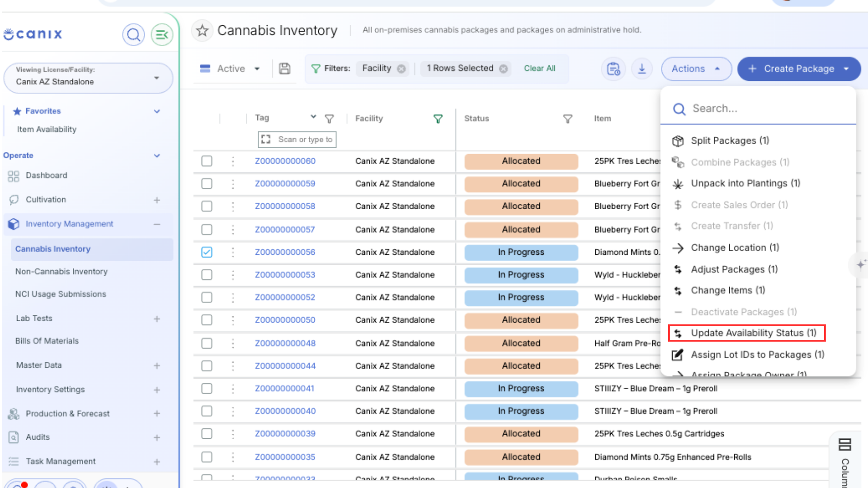Open the Create Package dropdown arrow
The height and width of the screenshot is (488, 868).
846,69
